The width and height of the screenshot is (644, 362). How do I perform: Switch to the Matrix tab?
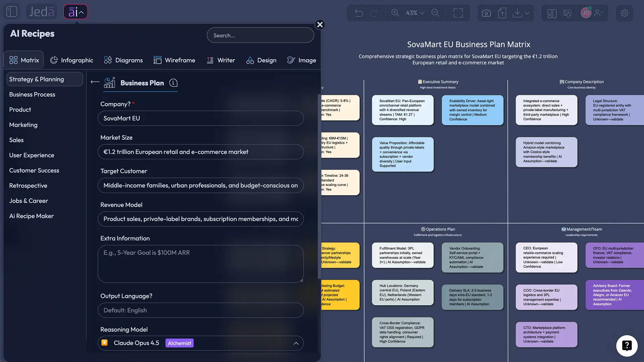point(24,60)
